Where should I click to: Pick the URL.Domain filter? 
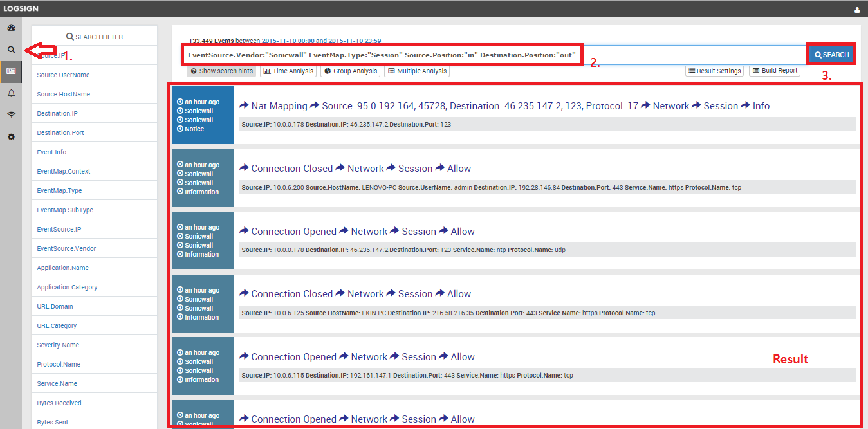[x=55, y=306]
